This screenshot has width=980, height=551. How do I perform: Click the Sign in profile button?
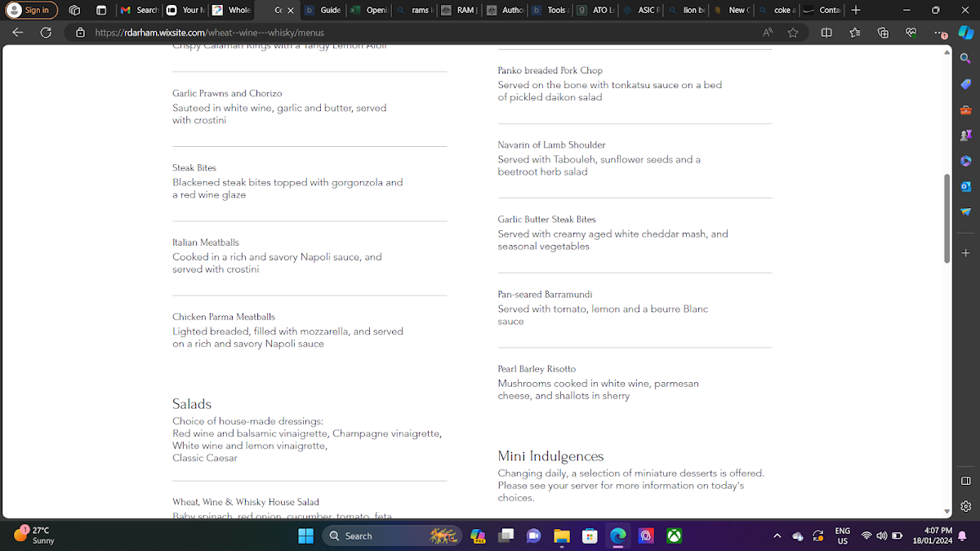(32, 10)
